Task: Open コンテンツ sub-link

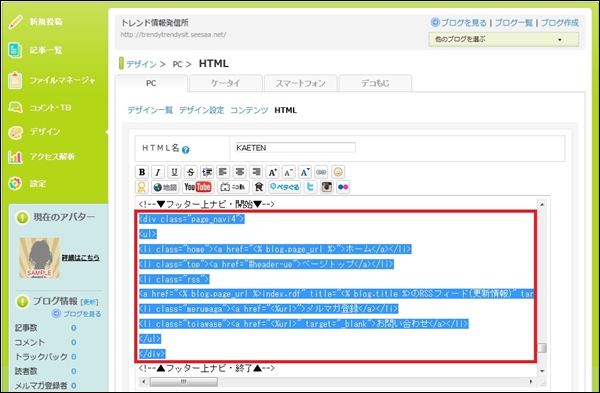Action: pos(249,110)
